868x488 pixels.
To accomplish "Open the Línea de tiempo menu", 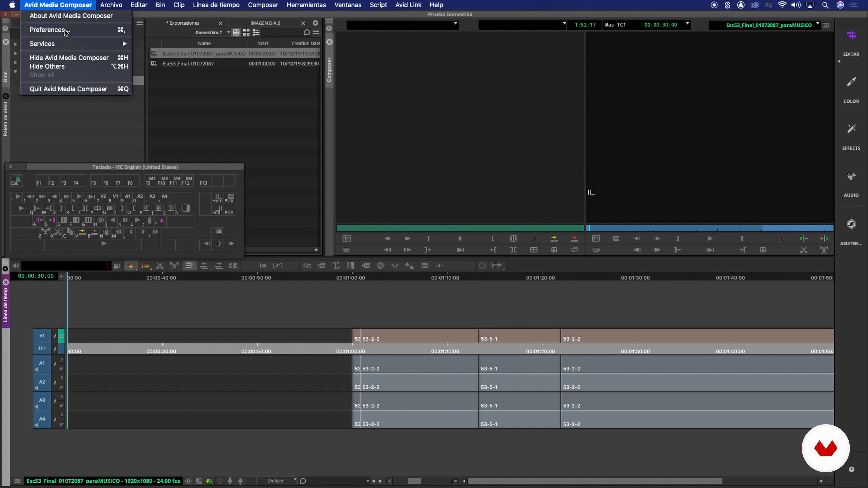I will (216, 5).
